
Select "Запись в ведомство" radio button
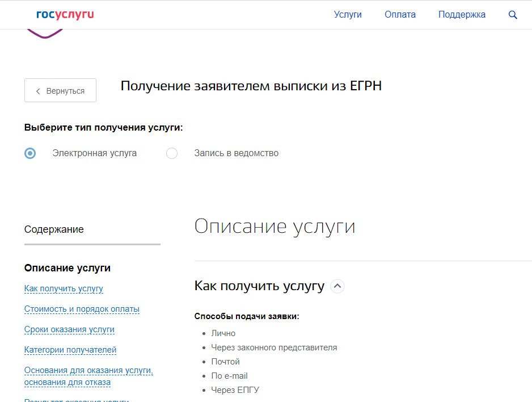pos(172,153)
